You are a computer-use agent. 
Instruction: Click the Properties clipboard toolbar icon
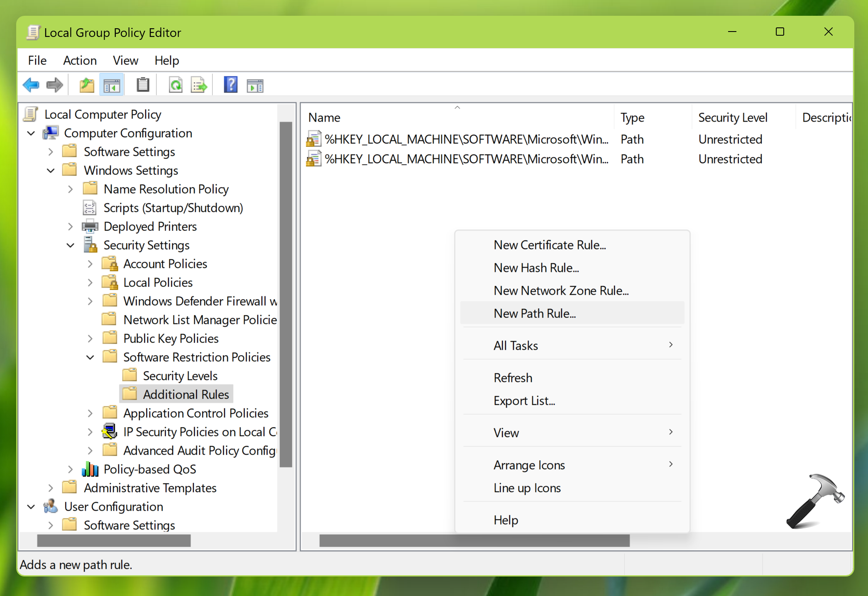(x=143, y=85)
